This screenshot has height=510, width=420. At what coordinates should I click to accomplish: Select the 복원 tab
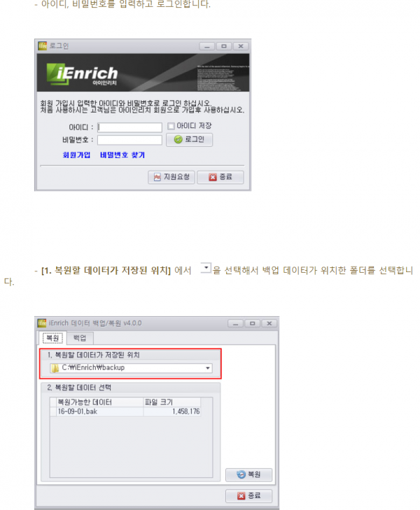click(x=52, y=338)
